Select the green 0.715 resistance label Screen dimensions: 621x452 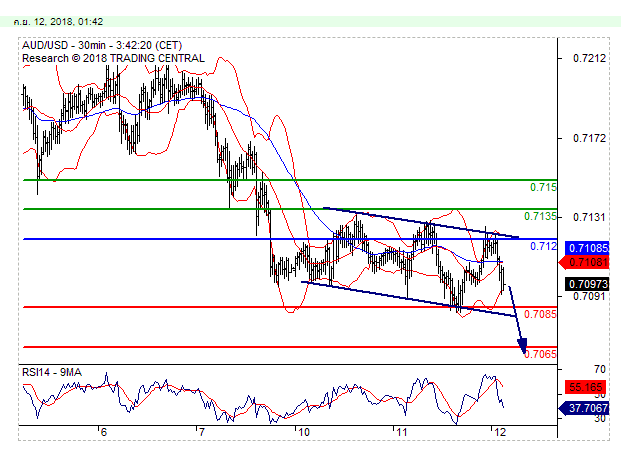point(543,187)
